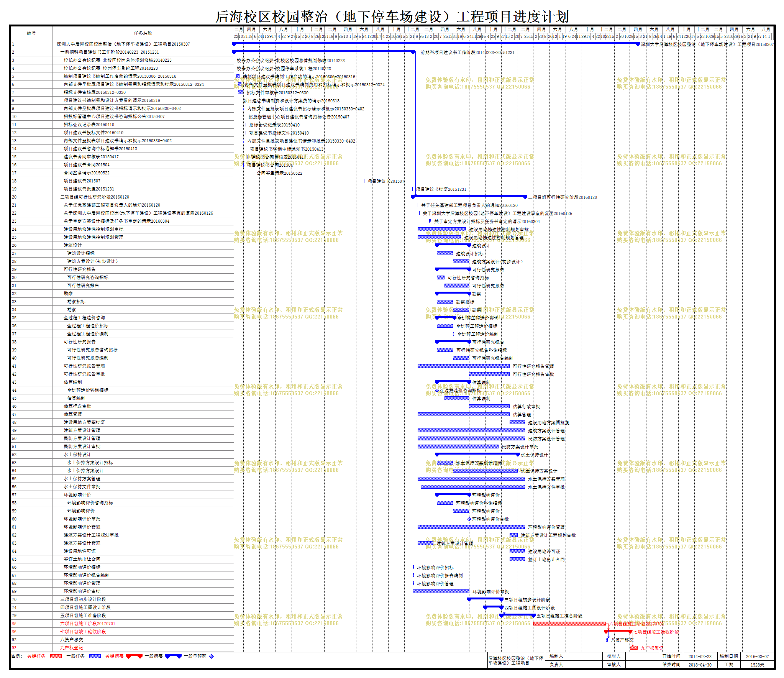The image size is (784, 678).
Task: Select task list row 四项目组施工图设计阶段
Action: (x=122, y=607)
